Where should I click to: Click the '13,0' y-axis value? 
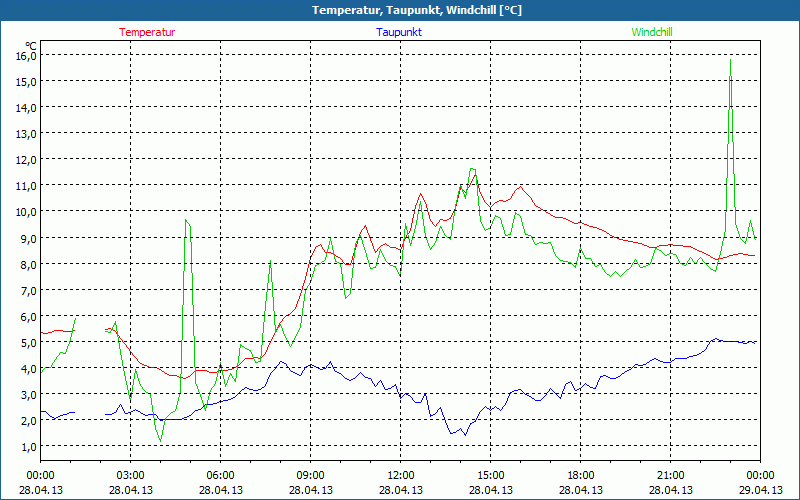click(26, 133)
